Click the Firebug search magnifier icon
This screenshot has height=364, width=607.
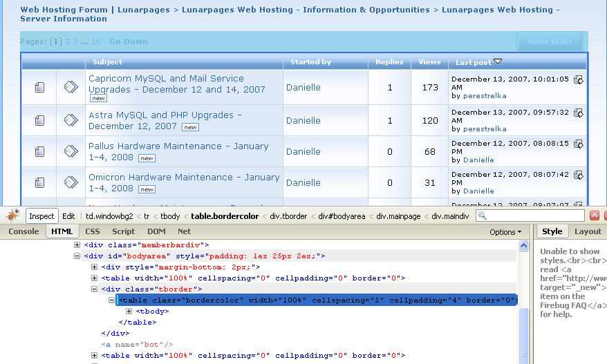[x=483, y=216]
